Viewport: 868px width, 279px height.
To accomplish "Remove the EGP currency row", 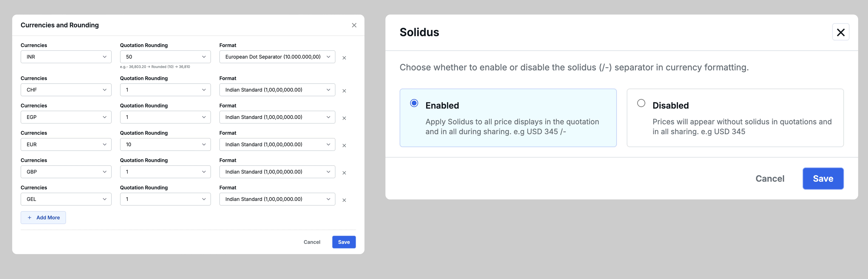I will 344,118.
